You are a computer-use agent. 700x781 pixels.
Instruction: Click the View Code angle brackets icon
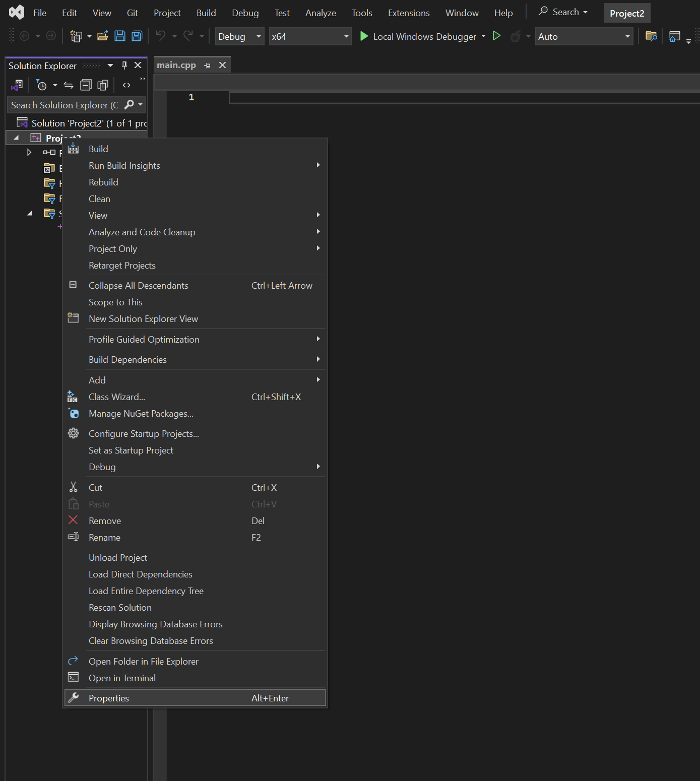[x=126, y=85]
